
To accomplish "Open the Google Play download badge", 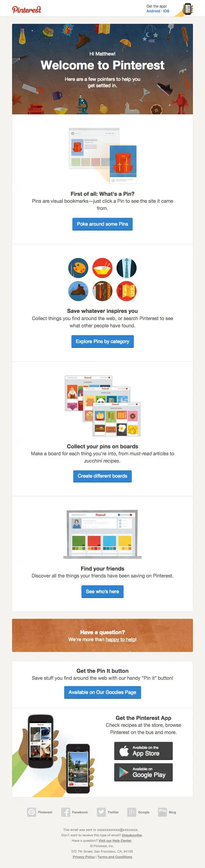I will point(144,772).
